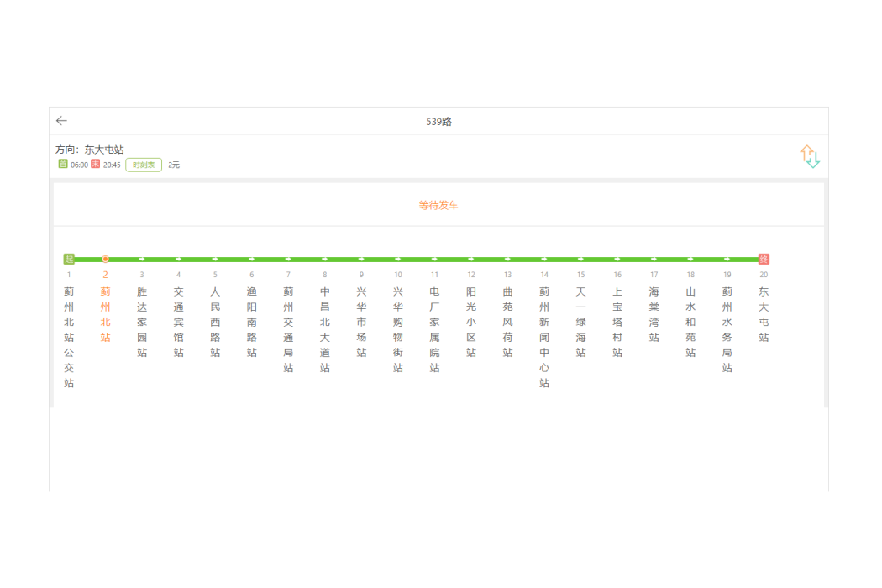Click the red 末 last-bus badge
882x588 pixels.
pos(95,165)
